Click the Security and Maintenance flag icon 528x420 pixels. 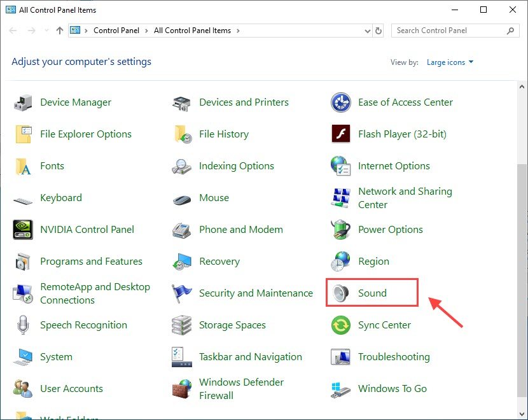[x=181, y=293]
